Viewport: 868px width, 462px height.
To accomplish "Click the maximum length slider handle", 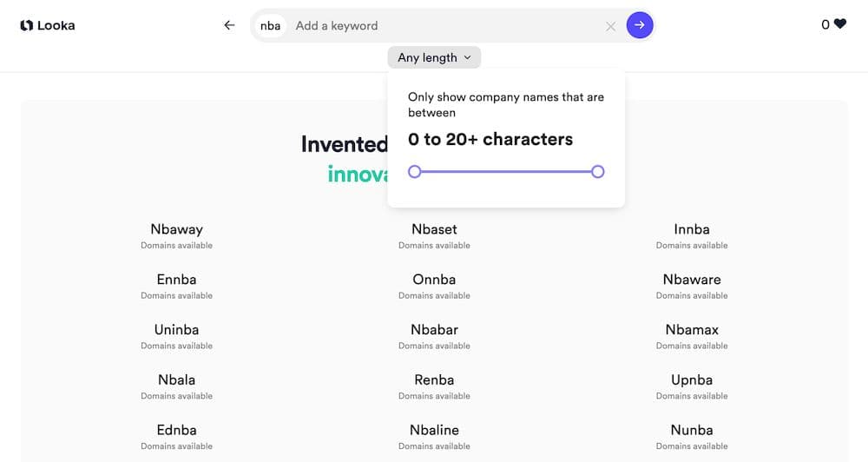I will point(597,172).
